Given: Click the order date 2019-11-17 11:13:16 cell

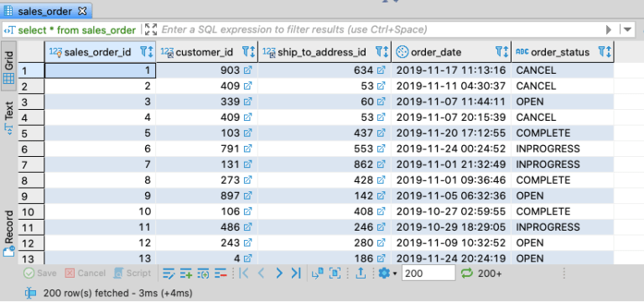Looking at the screenshot, I should pyautogui.click(x=451, y=70).
